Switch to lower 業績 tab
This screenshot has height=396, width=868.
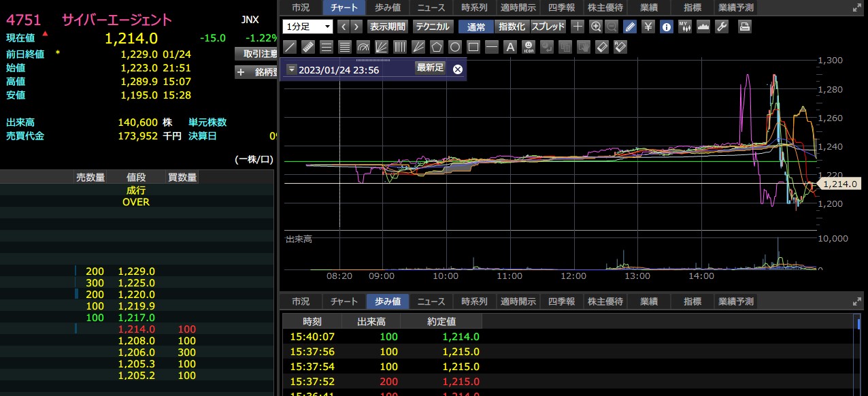(x=649, y=301)
